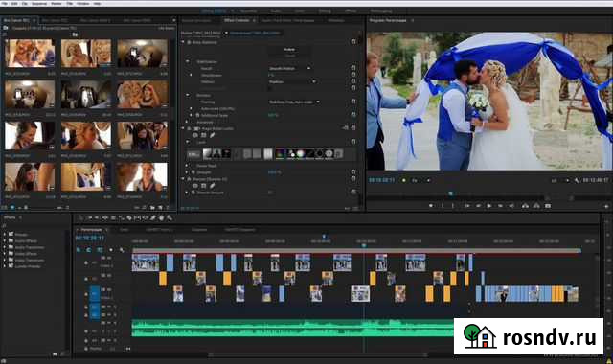Open the Sequence menu in the menu bar
Viewport: 613px width, 364px height.
pyautogui.click(x=39, y=3)
